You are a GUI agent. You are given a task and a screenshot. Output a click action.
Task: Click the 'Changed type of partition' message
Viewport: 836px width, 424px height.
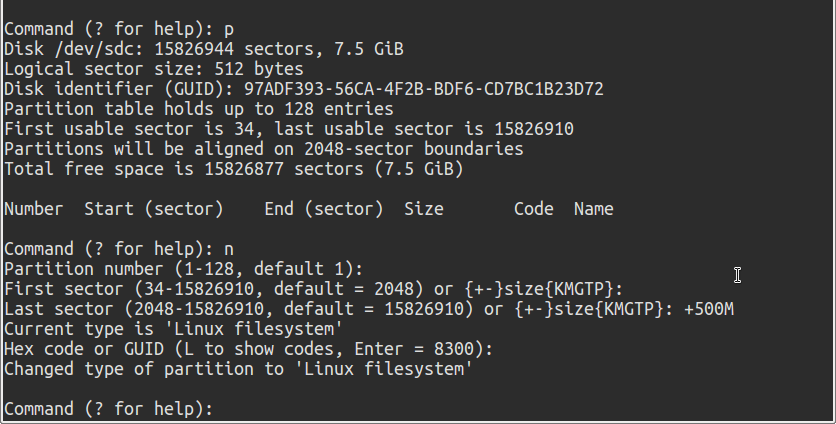(238, 369)
